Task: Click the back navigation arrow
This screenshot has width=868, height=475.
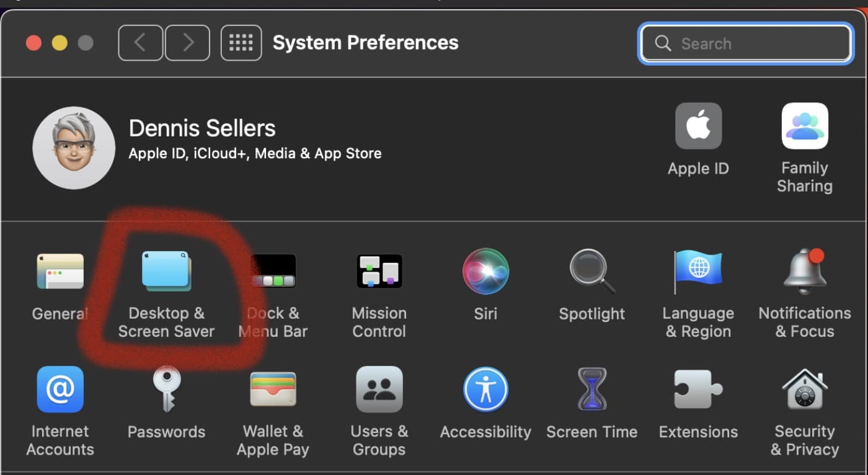Action: coord(141,43)
